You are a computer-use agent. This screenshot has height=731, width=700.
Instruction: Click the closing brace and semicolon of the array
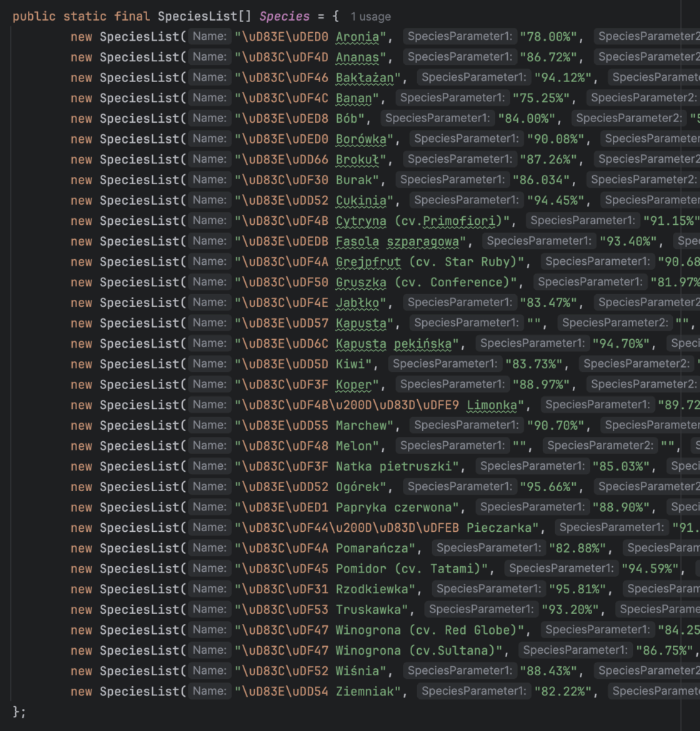19,712
